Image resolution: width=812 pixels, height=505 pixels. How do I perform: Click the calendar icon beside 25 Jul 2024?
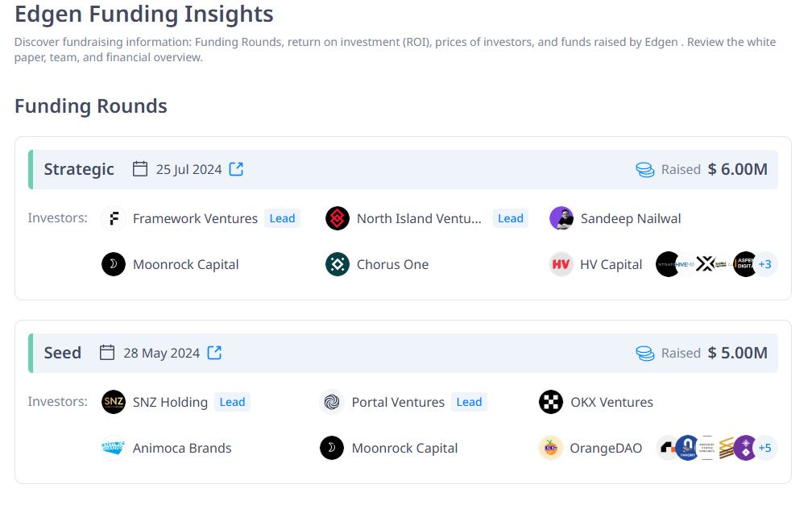139,169
